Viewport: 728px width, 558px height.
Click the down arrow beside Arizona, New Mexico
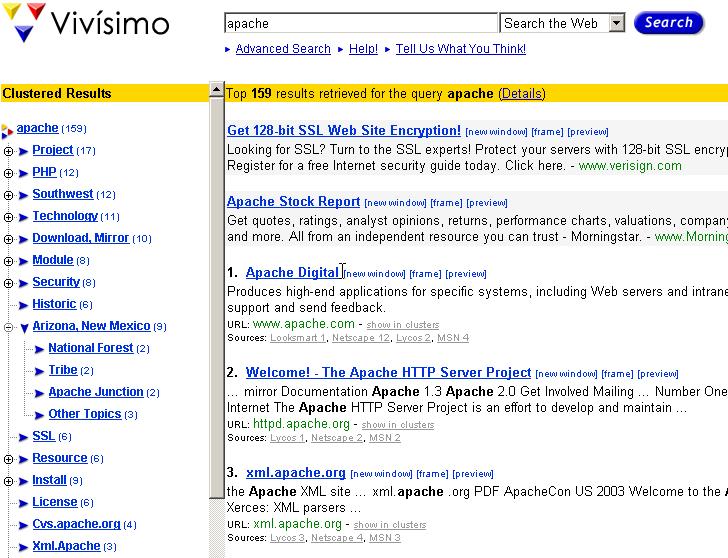[25, 328]
